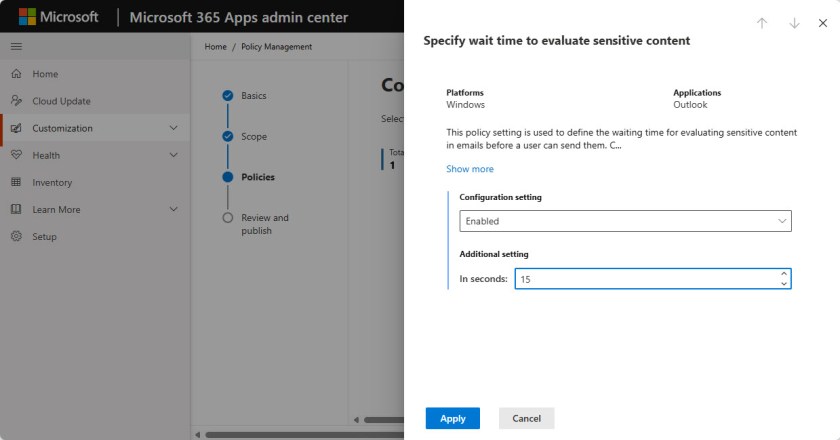Click the Microsoft 365 Apps admin center title
Image resolution: width=840 pixels, height=440 pixels.
239,17
